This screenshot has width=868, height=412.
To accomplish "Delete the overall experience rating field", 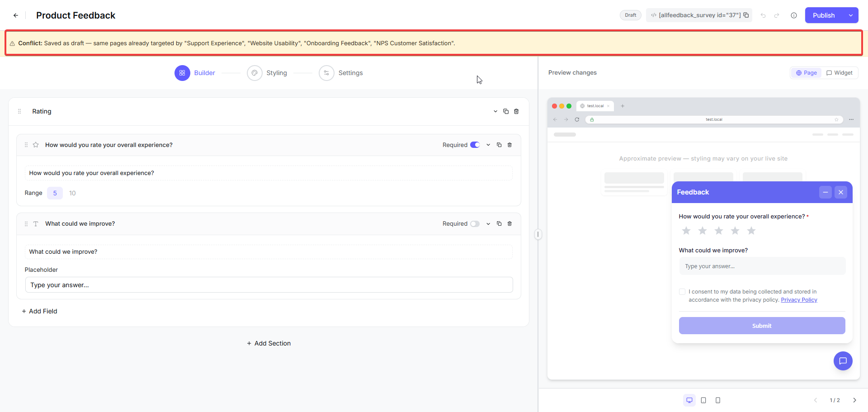I will 509,145.
